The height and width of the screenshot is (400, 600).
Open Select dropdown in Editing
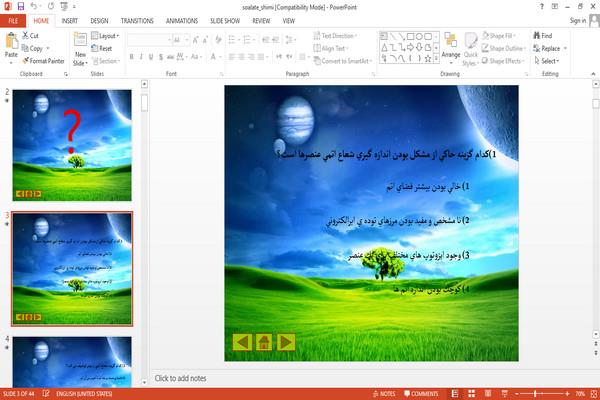click(547, 61)
